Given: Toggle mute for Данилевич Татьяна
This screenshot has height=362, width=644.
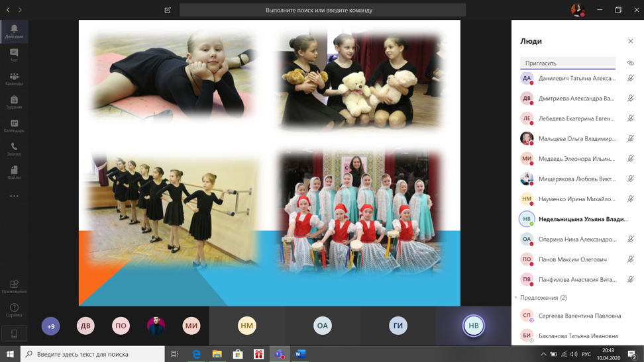Looking at the screenshot, I should point(630,78).
